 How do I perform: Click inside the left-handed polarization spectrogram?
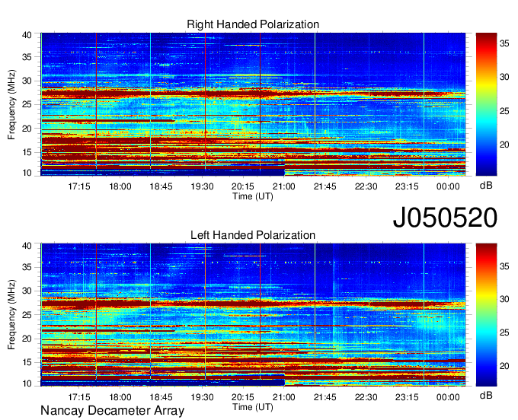[x=253, y=315]
